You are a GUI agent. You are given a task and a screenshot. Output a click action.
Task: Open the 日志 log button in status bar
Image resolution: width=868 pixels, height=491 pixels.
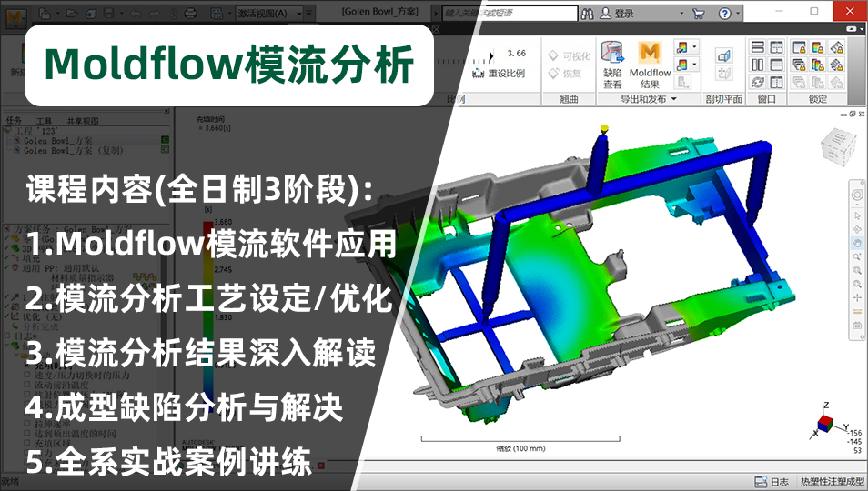point(772,482)
